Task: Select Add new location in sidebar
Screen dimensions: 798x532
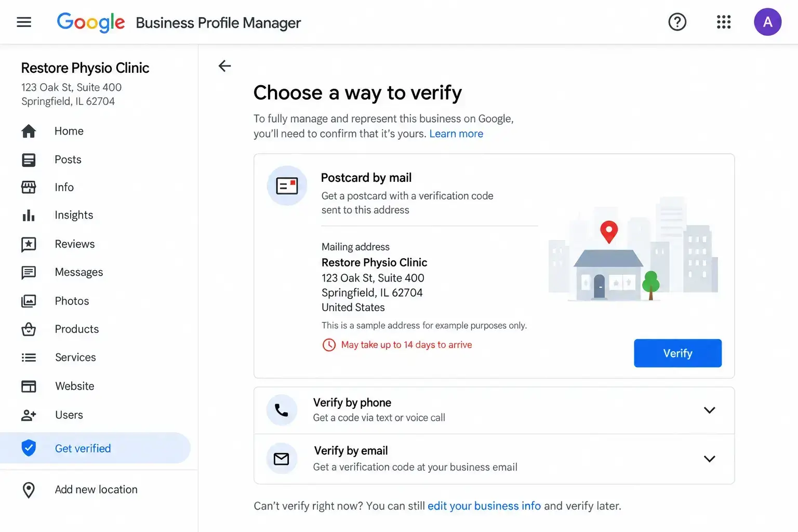Action: point(96,490)
